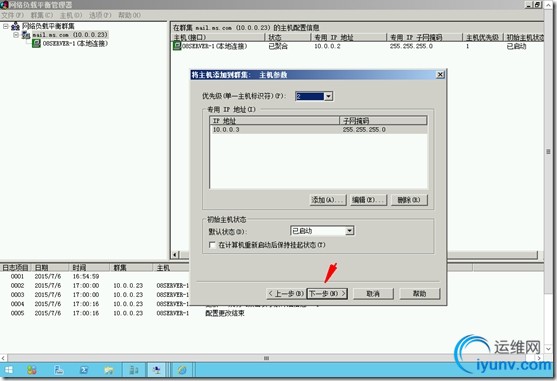Viewport: 557px width, 381px height.
Task: Click the mail.ms.com cluster icon in tree
Action: click(x=26, y=35)
